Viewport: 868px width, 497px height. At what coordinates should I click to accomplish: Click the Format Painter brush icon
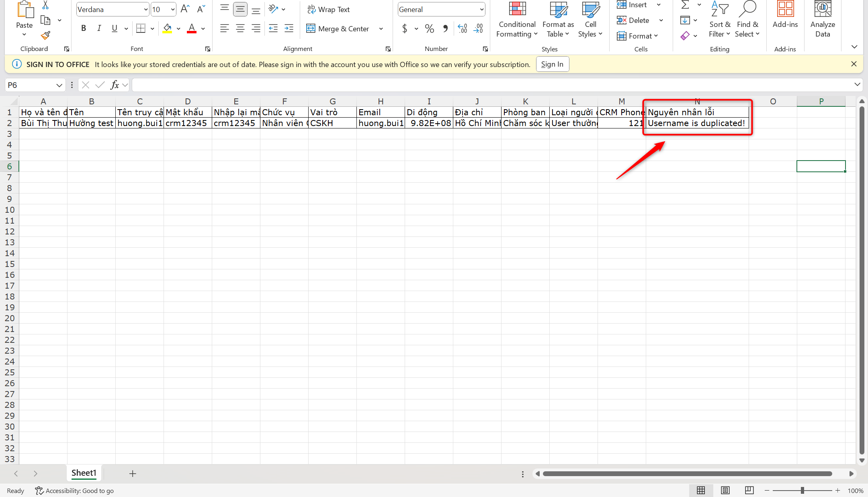pyautogui.click(x=45, y=36)
